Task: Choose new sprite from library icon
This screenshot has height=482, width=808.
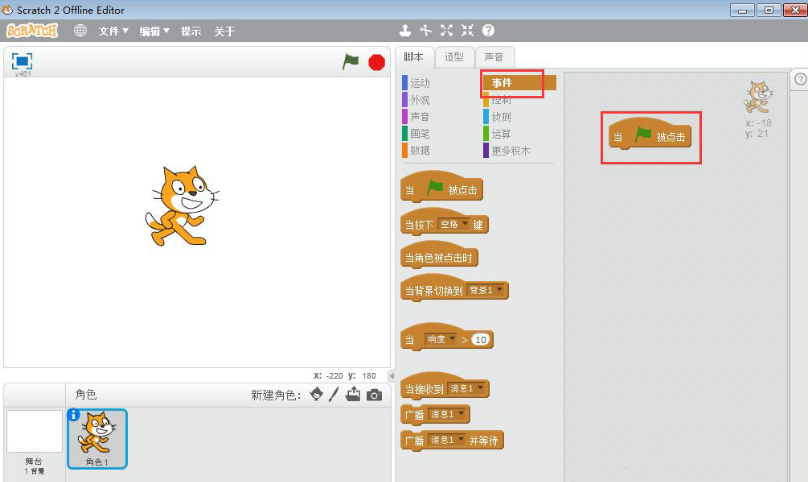Action: pyautogui.click(x=316, y=394)
